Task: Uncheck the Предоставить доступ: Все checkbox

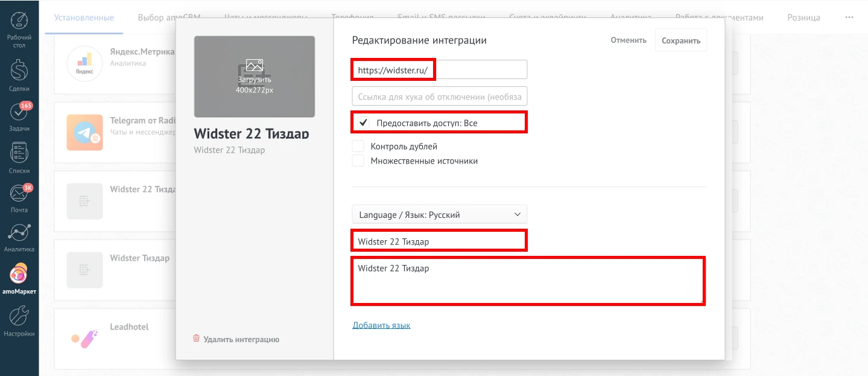Action: tap(364, 123)
